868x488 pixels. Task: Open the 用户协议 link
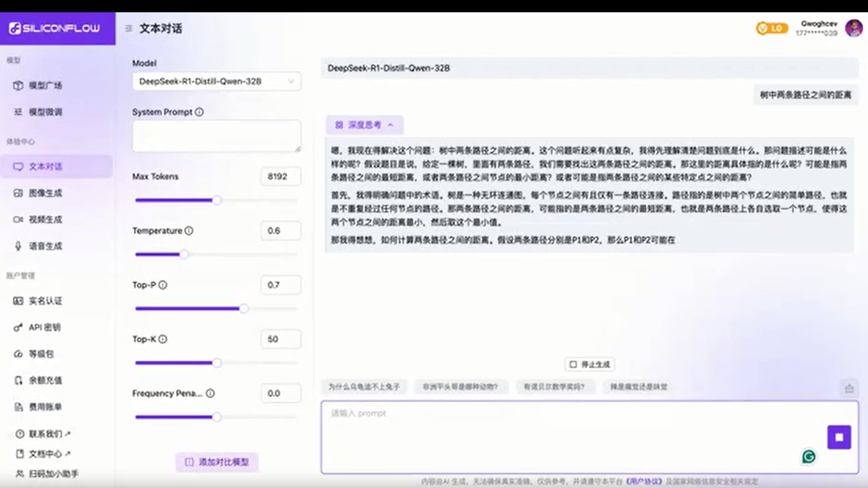(x=644, y=481)
